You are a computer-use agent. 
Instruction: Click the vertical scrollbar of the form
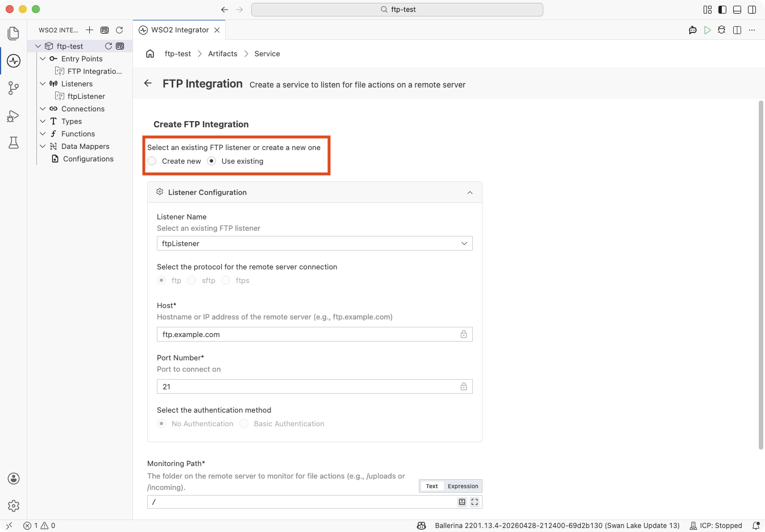761,275
